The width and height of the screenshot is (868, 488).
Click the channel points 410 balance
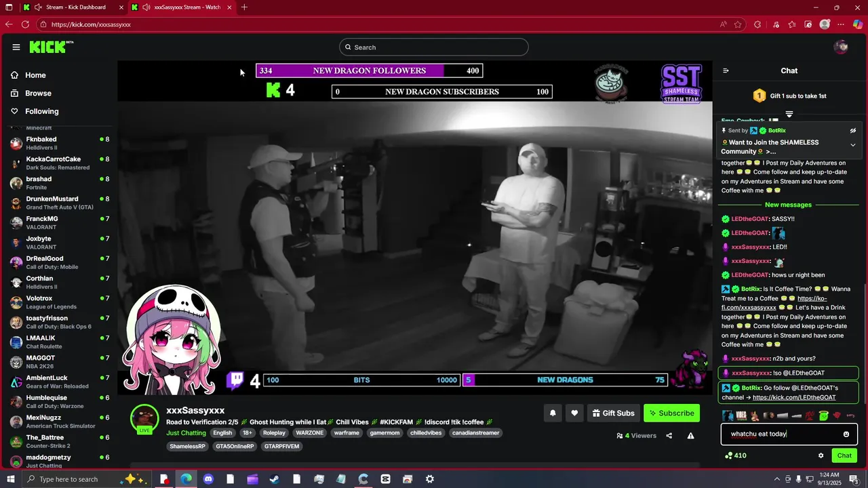pyautogui.click(x=736, y=455)
